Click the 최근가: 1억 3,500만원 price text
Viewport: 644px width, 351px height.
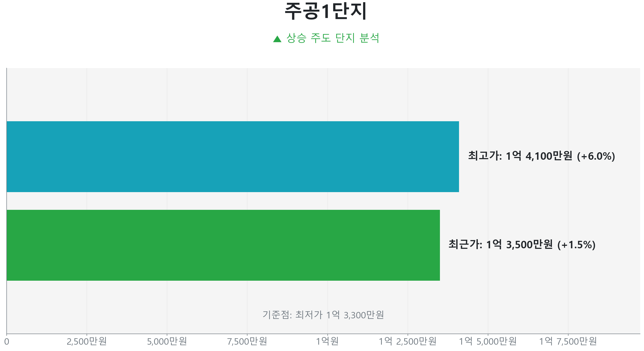click(500, 245)
